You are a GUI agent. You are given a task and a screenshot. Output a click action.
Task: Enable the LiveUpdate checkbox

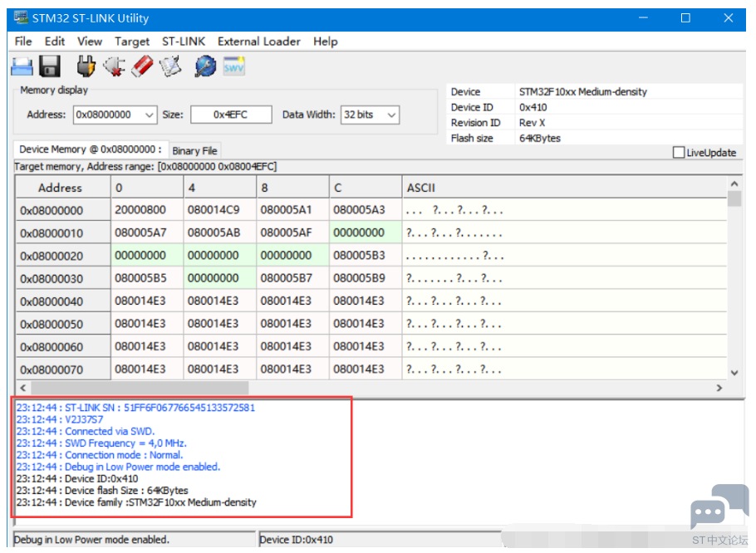(679, 152)
